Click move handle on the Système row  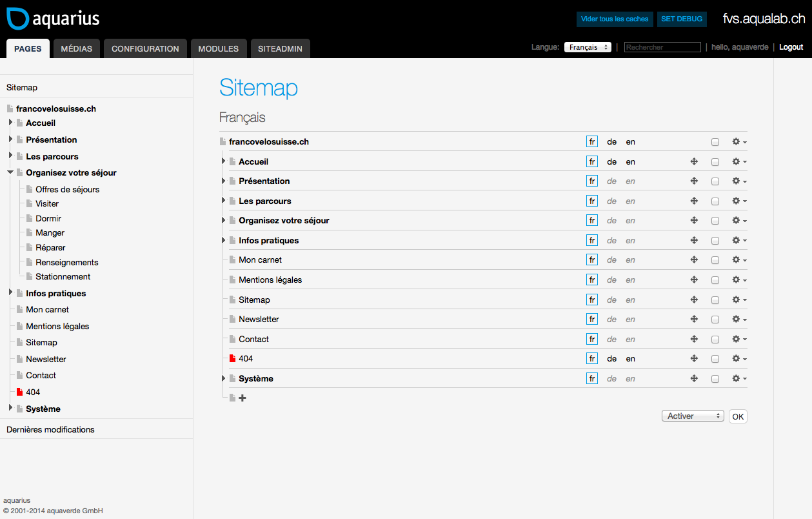coord(694,379)
